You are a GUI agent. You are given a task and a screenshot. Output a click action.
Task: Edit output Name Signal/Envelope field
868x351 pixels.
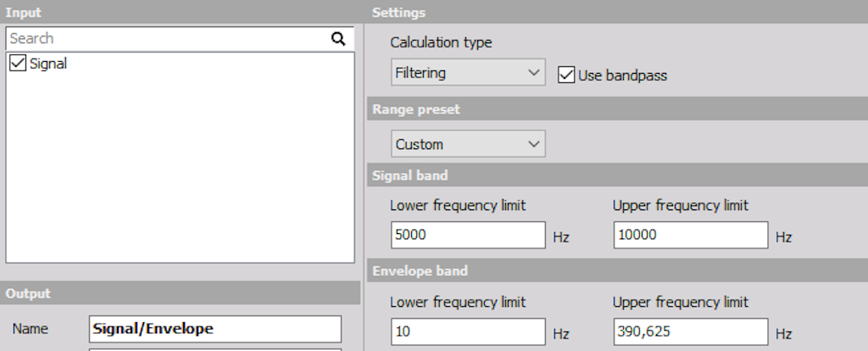click(x=215, y=329)
